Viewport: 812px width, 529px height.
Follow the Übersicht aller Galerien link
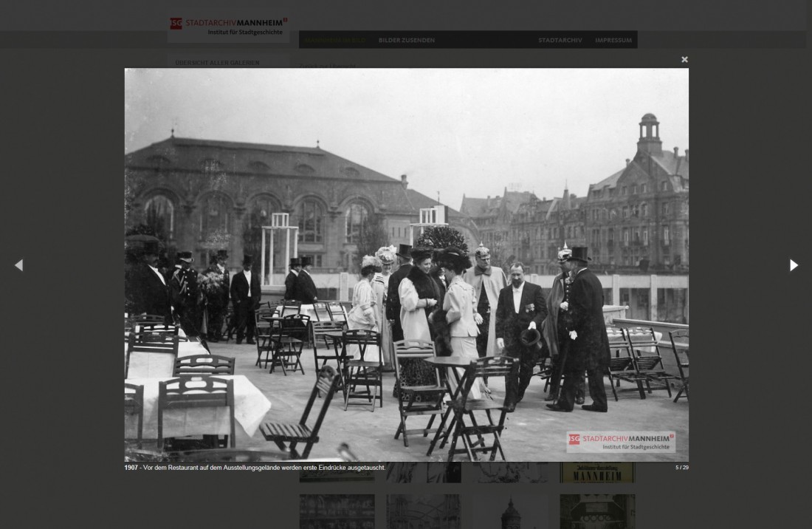tap(217, 63)
